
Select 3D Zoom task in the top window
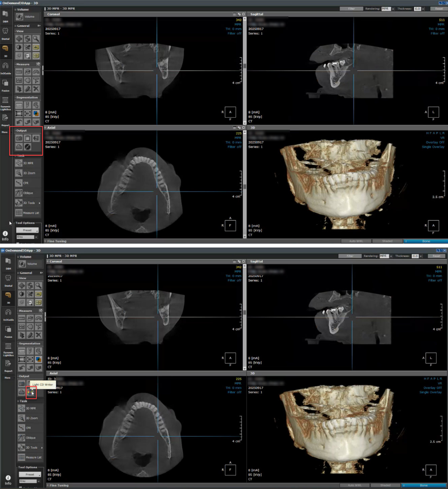click(x=28, y=173)
